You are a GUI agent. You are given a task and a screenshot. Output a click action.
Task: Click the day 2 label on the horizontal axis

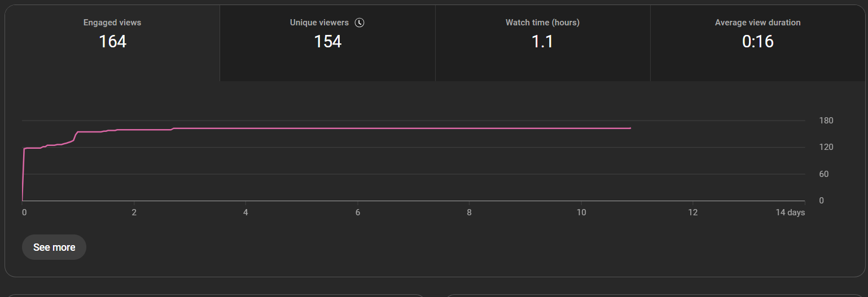(134, 212)
